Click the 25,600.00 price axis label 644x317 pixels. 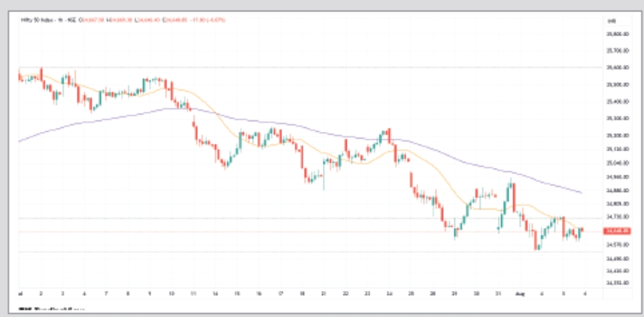point(616,68)
